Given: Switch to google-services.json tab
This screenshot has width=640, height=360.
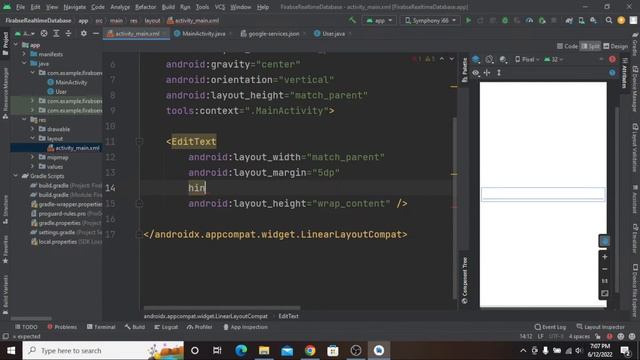Looking at the screenshot, I should point(273,34).
